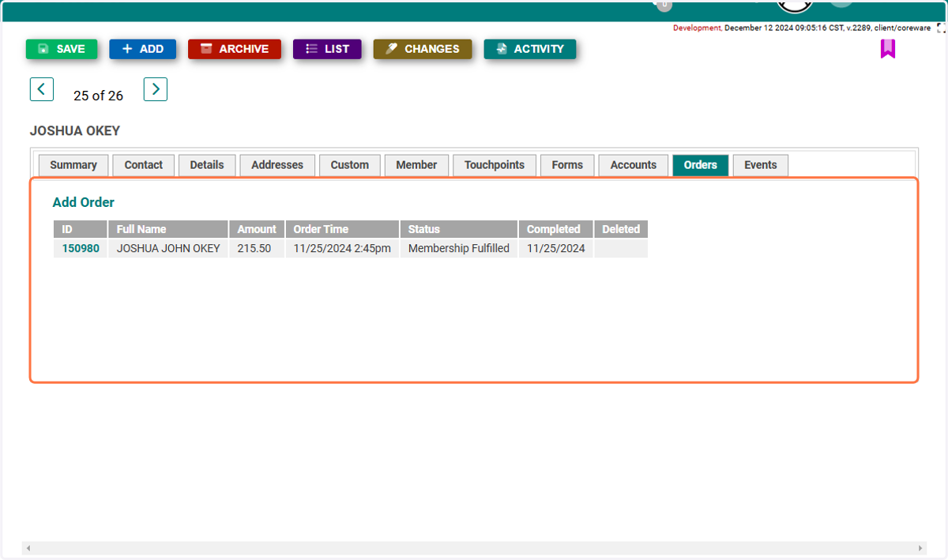Go to next record with right chevron
948x560 pixels.
(x=156, y=89)
